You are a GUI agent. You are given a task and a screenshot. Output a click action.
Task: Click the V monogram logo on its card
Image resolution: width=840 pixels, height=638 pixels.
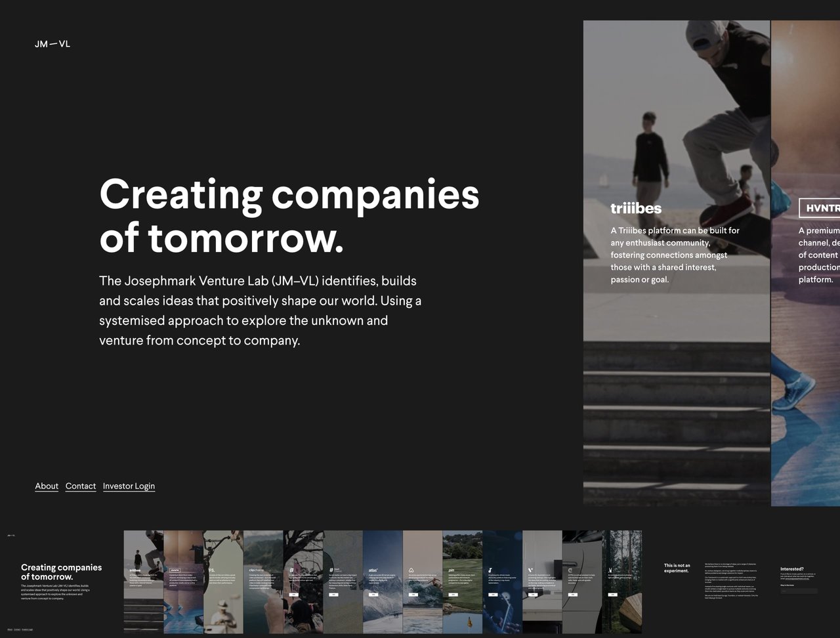pyautogui.click(x=530, y=570)
